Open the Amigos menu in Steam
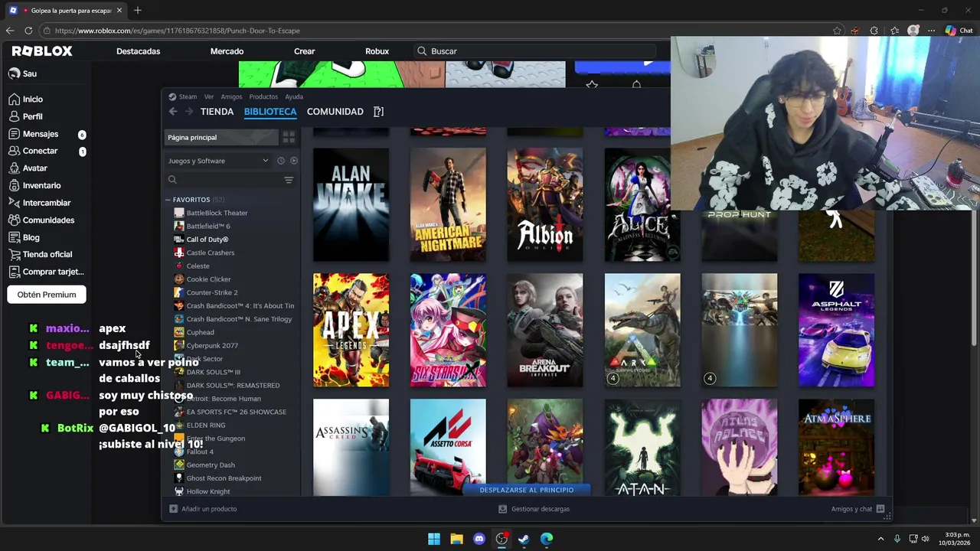Screen dimensions: 980x551 (231, 96)
